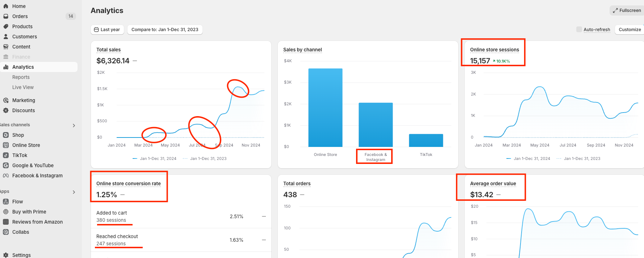The height and width of the screenshot is (258, 644).
Task: Click Jan 1–Dec 31, 2023 legend in sessions chart
Action: pyautogui.click(x=578, y=158)
